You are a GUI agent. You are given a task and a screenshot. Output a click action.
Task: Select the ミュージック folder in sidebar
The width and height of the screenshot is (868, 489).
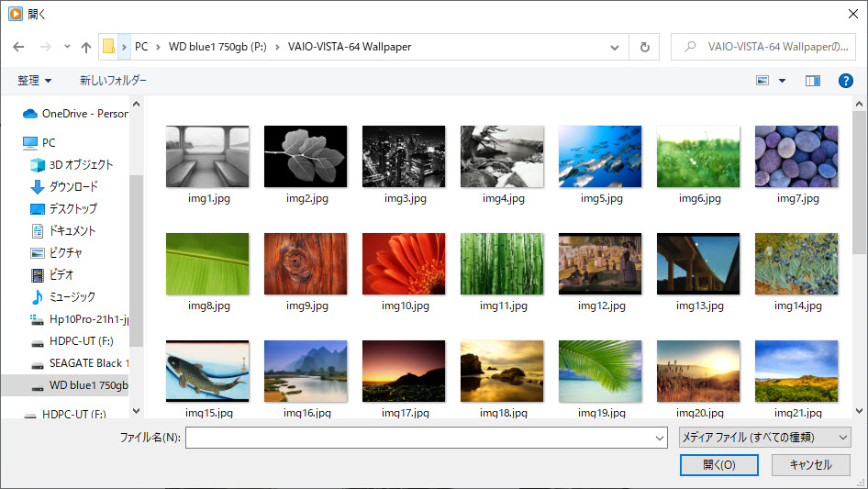click(72, 296)
